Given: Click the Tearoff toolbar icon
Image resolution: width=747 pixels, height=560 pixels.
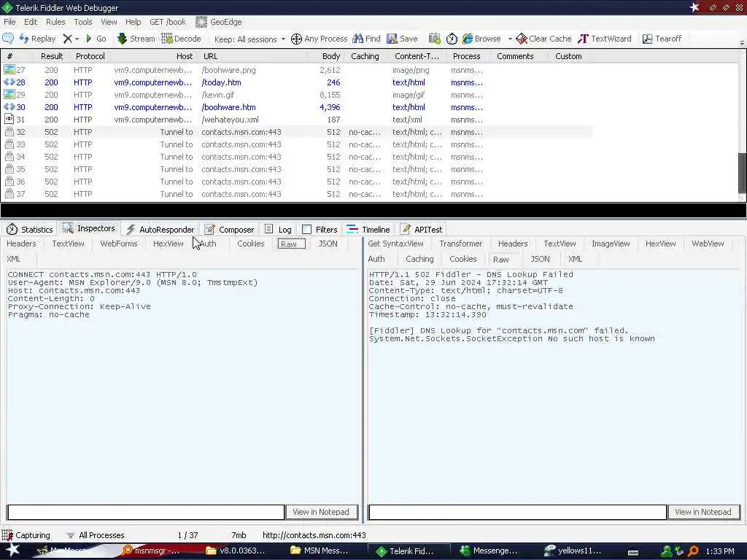Looking at the screenshot, I should point(648,39).
